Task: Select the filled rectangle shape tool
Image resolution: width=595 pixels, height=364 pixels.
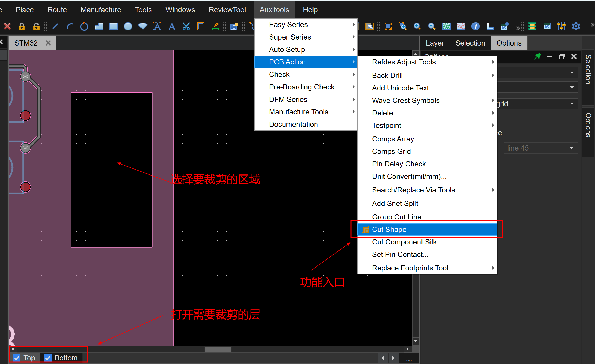Action: click(x=113, y=27)
